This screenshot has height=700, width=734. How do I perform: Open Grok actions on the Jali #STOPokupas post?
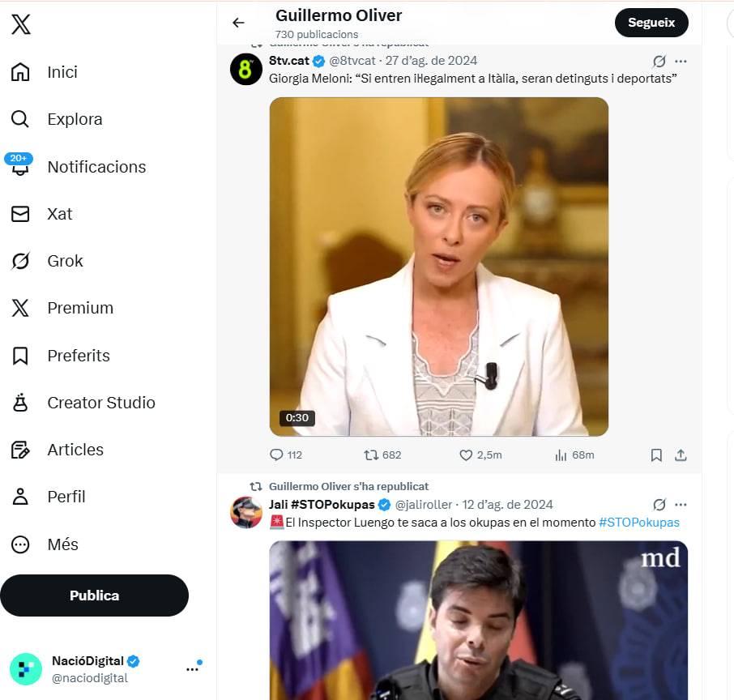pyautogui.click(x=659, y=505)
